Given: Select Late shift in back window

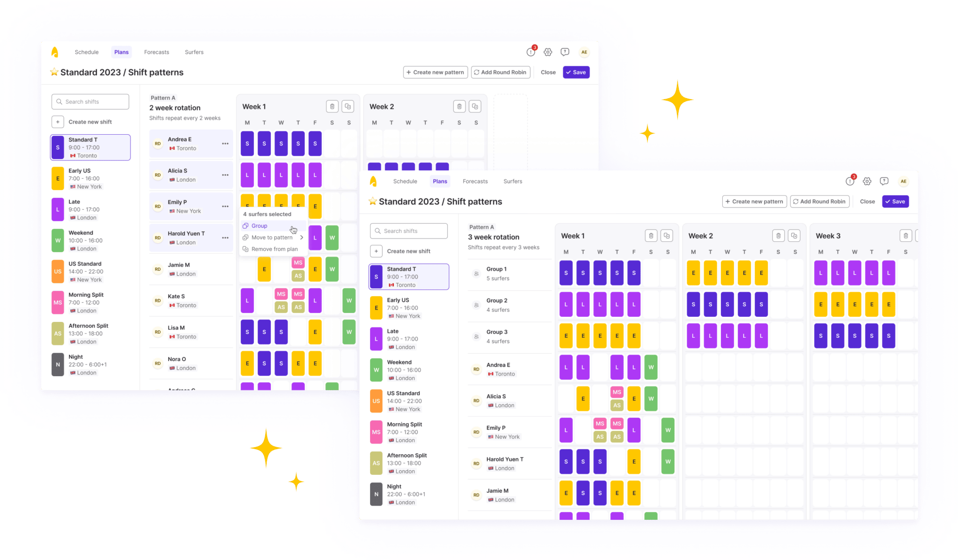Looking at the screenshot, I should (x=90, y=210).
